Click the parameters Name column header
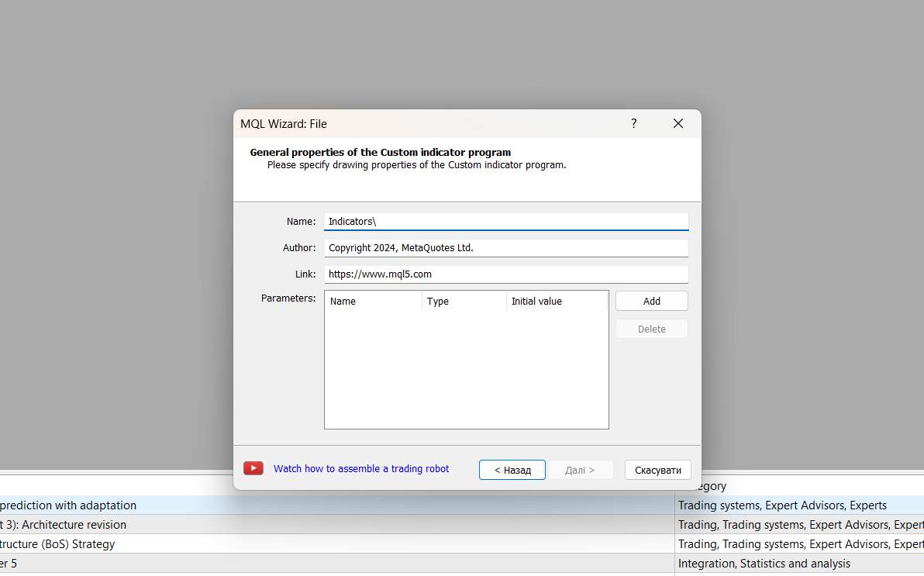Viewport: 924px width, 576px height. [x=374, y=302]
